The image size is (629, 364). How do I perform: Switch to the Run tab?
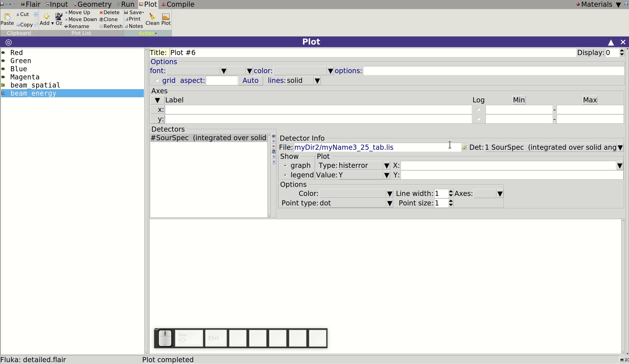click(125, 4)
